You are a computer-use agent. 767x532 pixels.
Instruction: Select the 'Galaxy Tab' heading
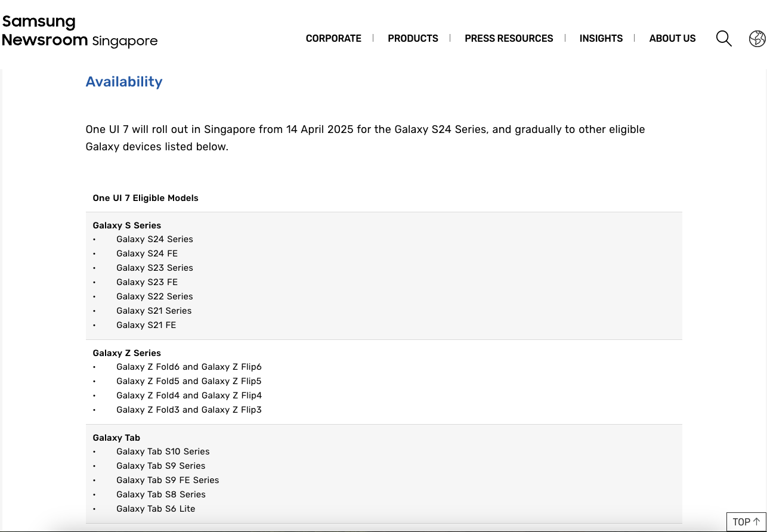[x=116, y=438]
